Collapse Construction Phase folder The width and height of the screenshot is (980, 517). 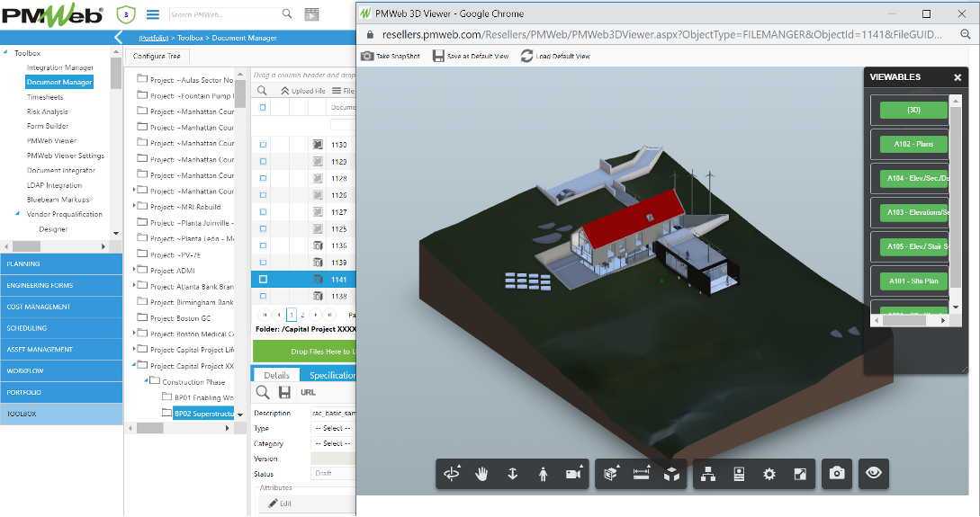pyautogui.click(x=147, y=380)
